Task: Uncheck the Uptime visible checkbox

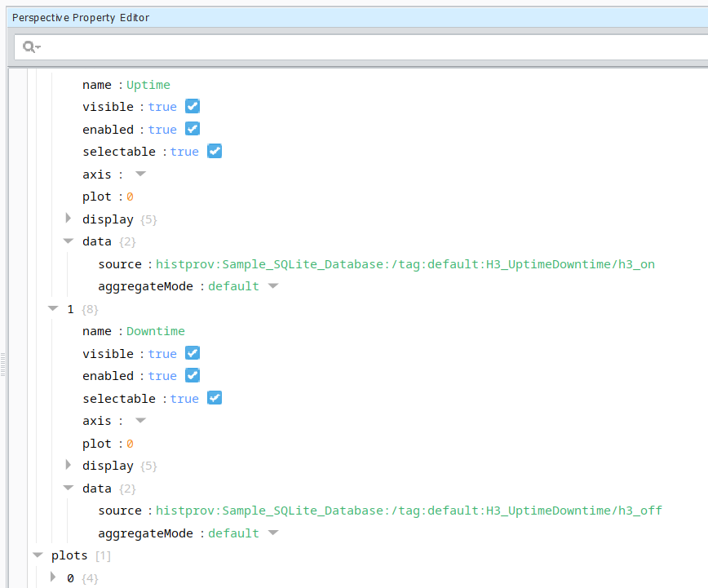Action: click(x=192, y=107)
